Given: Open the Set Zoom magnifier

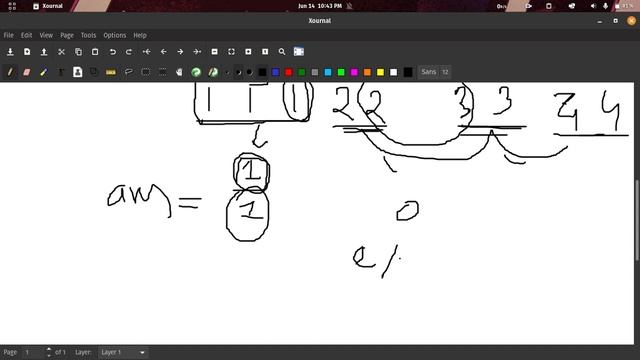Looking at the screenshot, I should (282, 52).
